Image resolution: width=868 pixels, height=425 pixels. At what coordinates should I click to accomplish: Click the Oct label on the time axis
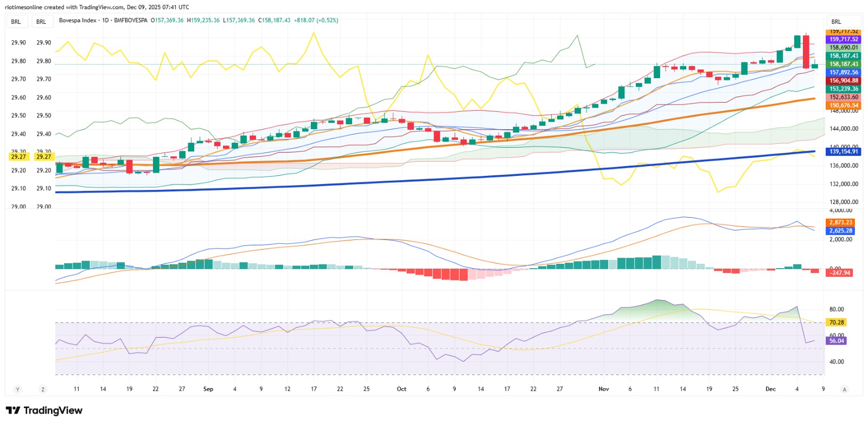[x=401, y=389]
